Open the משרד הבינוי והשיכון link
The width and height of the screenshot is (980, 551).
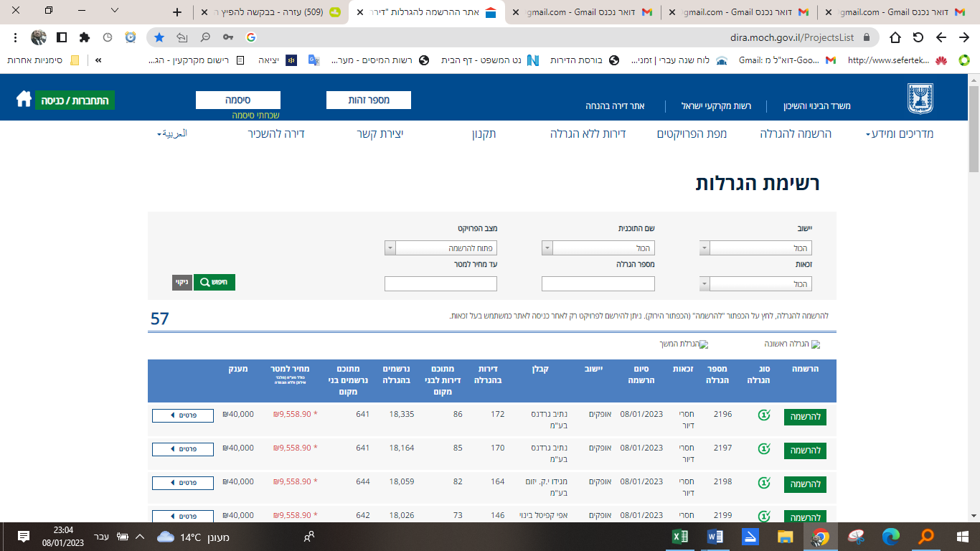pos(819,106)
